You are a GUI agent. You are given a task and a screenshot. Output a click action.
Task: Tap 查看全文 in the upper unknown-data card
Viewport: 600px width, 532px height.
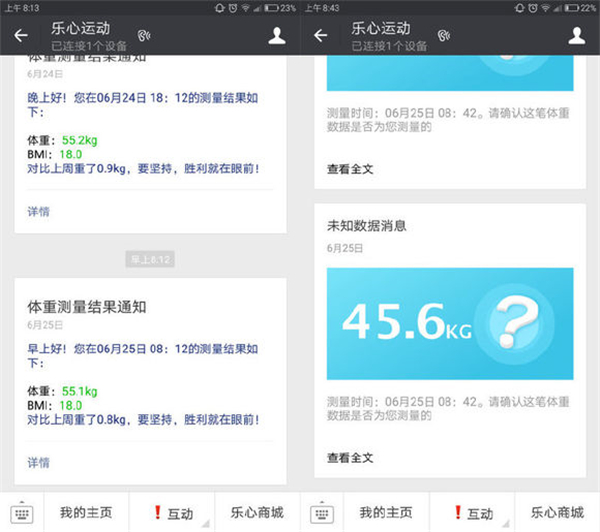pyautogui.click(x=350, y=169)
